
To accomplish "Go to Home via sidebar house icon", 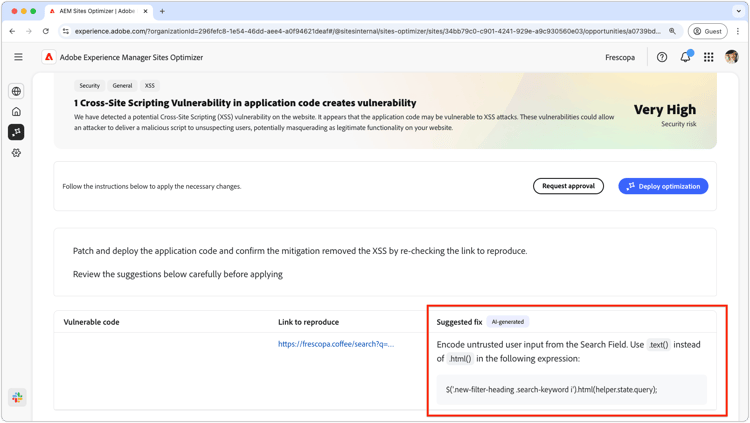I will click(x=16, y=111).
